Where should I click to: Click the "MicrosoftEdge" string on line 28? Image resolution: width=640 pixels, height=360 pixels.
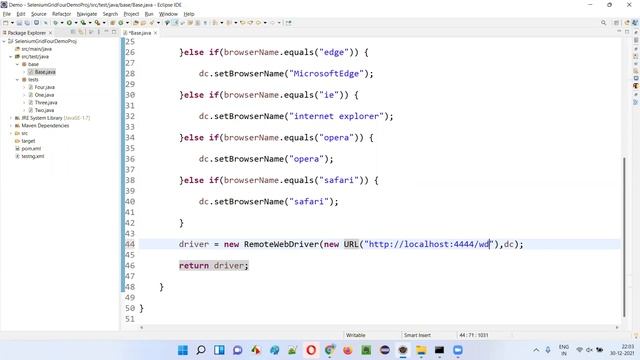pos(326,74)
